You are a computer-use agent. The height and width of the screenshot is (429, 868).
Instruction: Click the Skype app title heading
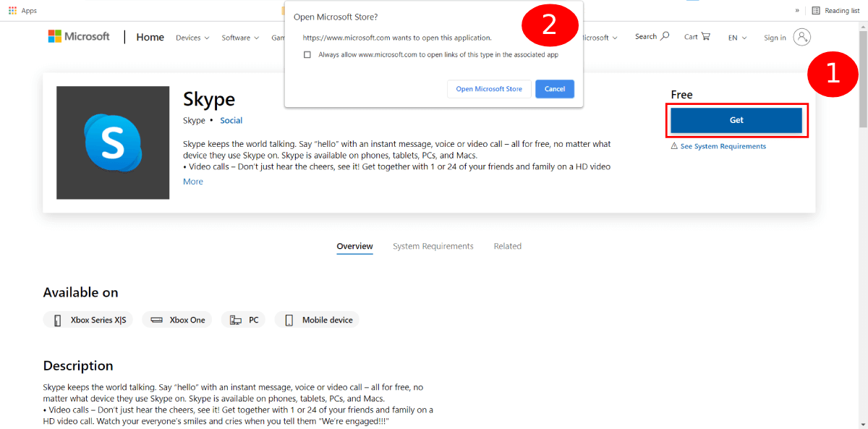[x=209, y=99]
